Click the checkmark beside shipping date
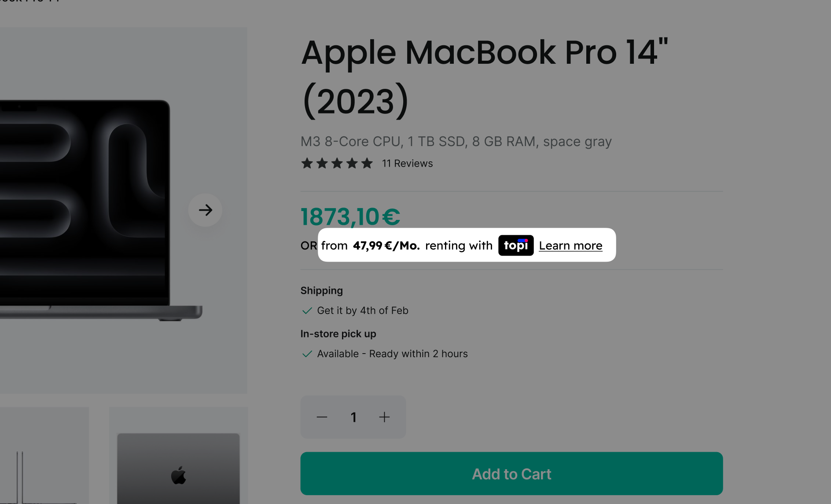The height and width of the screenshot is (504, 831). [x=307, y=310]
